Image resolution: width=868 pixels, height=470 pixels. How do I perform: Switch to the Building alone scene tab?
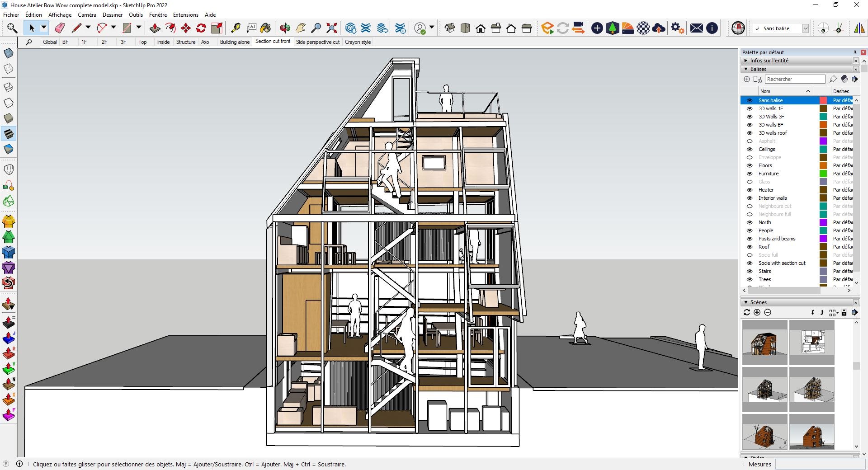[x=235, y=42]
